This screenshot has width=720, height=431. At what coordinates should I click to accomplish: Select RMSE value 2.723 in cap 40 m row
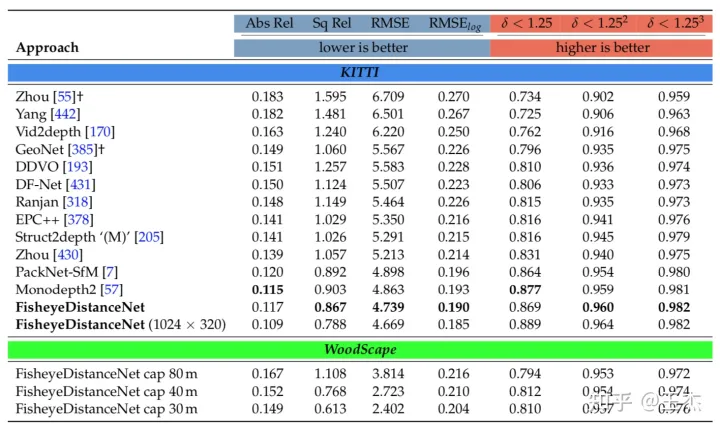click(x=388, y=391)
